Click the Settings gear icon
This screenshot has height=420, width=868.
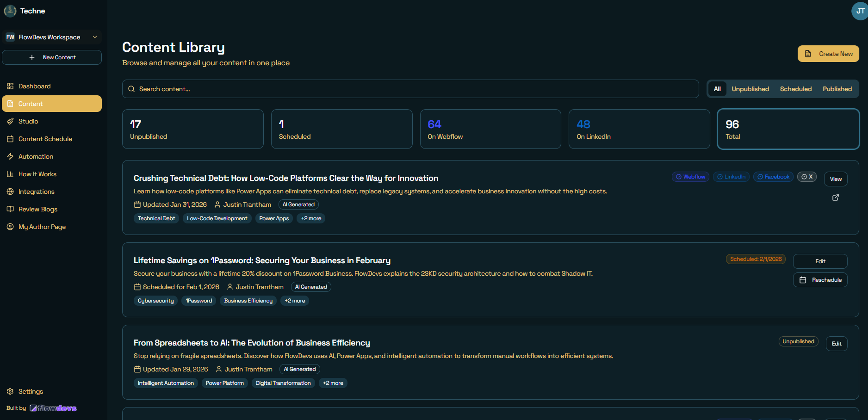click(10, 391)
